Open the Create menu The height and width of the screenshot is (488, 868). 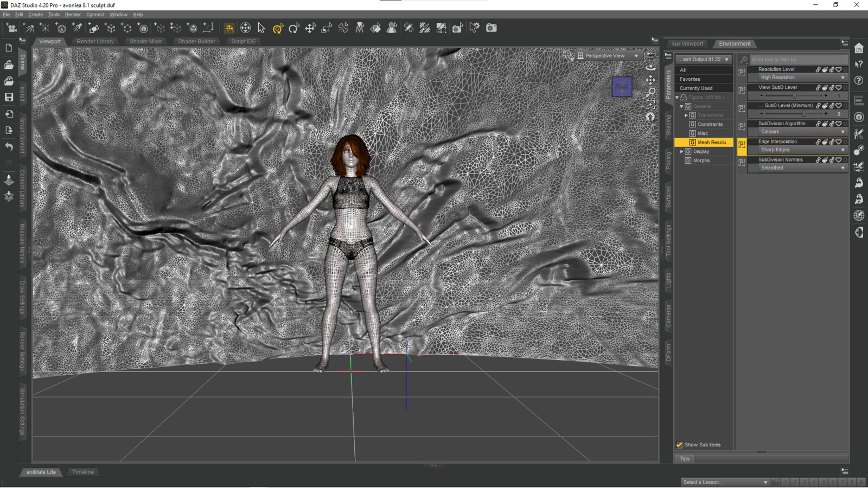click(x=36, y=15)
